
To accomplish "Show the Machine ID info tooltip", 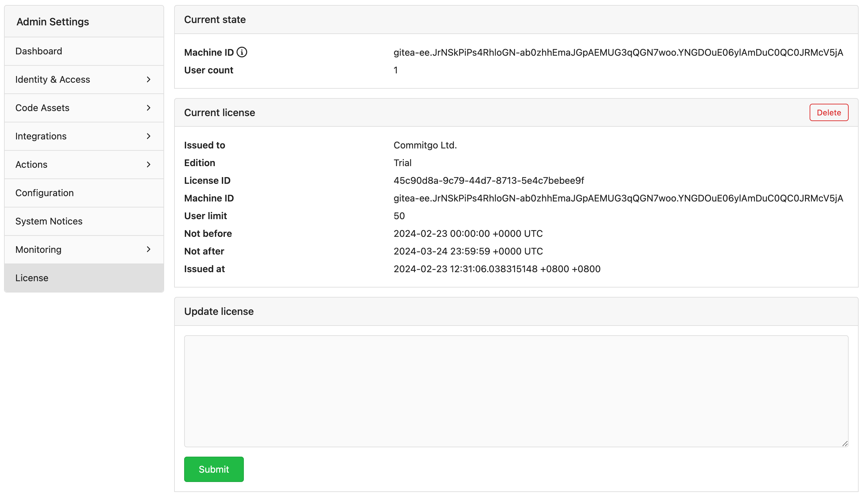I will [243, 52].
